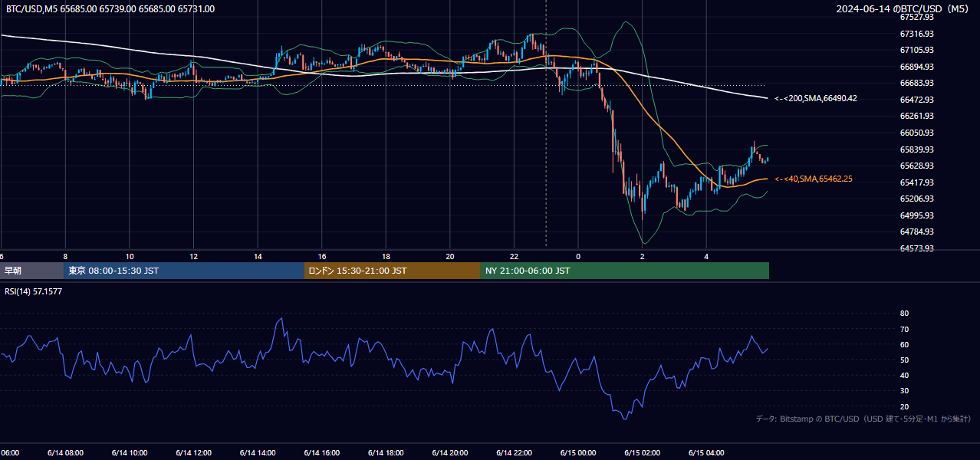Image resolution: width=980 pixels, height=460 pixels.
Task: Click the Bitstamp data source note
Action: click(863, 419)
